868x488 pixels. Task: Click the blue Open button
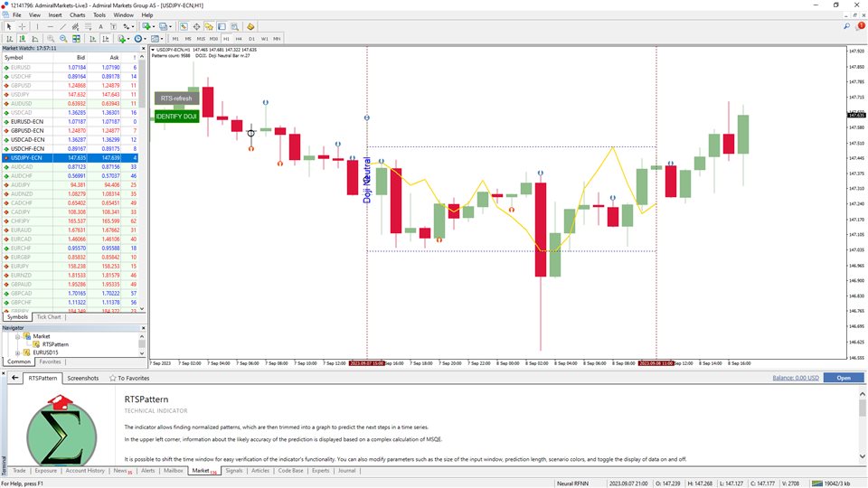point(843,378)
